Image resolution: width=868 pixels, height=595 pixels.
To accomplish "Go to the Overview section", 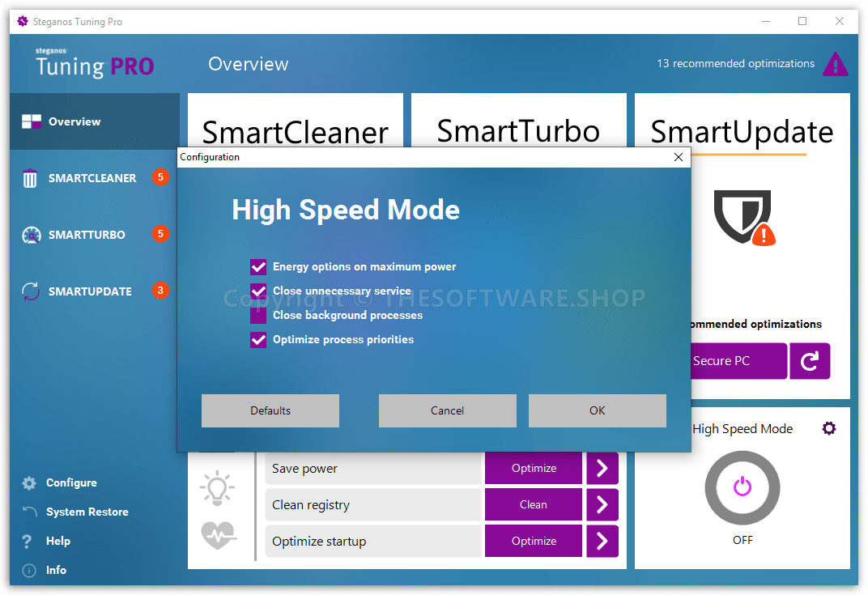I will (74, 121).
